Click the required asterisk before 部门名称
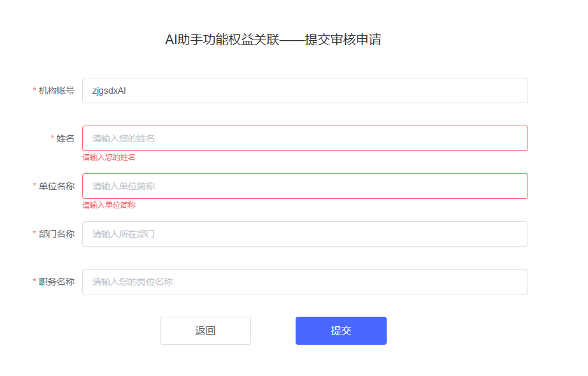This screenshot has height=376, width=588. (x=34, y=233)
